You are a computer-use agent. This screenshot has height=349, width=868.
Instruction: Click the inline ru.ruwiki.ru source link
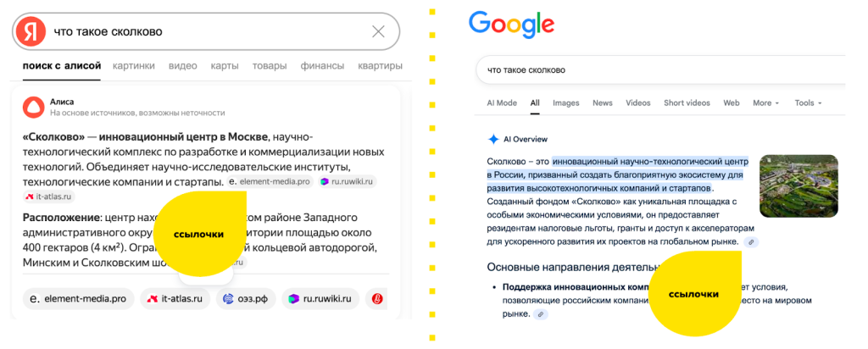[348, 181]
